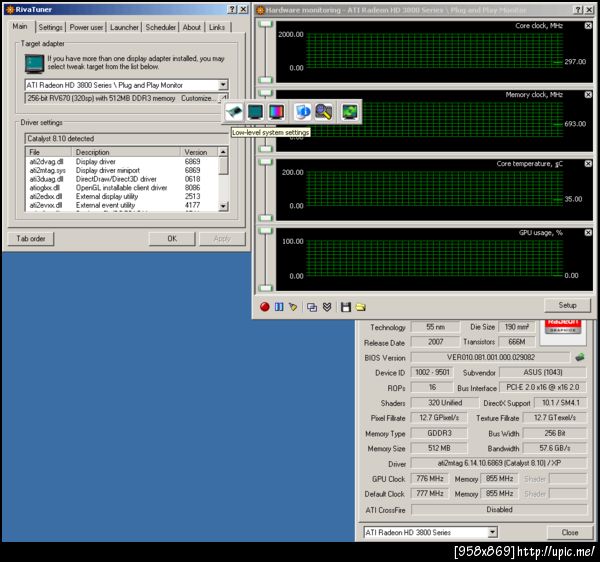Image resolution: width=600 pixels, height=562 pixels.
Task: Open the Target adapter dropdown list
Action: [x=223, y=85]
